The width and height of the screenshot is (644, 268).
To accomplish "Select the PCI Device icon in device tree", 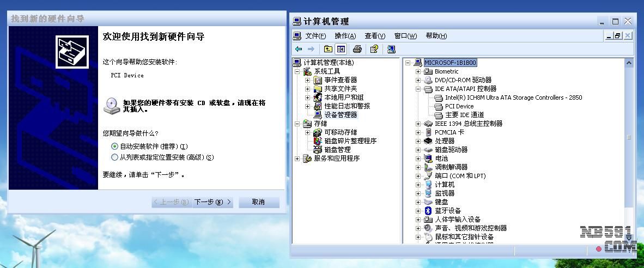I will [x=439, y=106].
